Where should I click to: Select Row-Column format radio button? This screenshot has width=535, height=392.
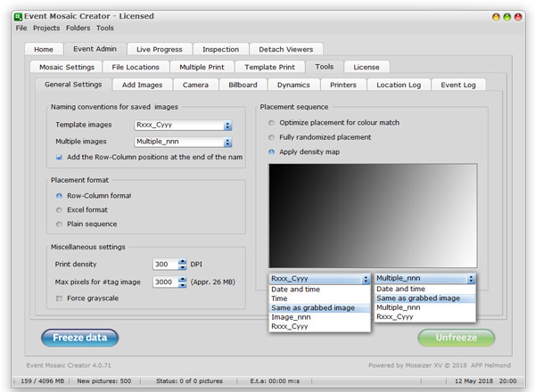point(60,196)
